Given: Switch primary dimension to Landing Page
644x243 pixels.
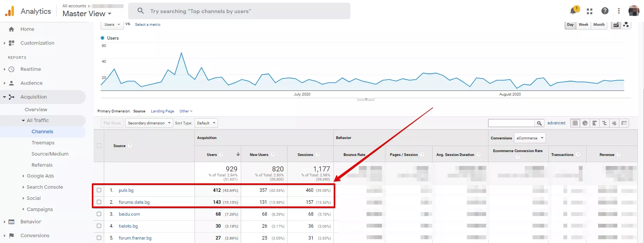Looking at the screenshot, I should coord(162,111).
